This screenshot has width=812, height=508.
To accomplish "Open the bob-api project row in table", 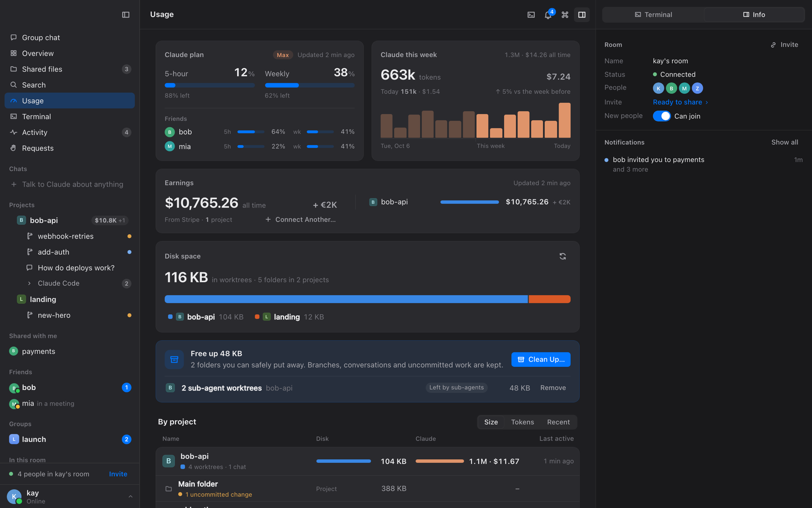I will 367,462.
